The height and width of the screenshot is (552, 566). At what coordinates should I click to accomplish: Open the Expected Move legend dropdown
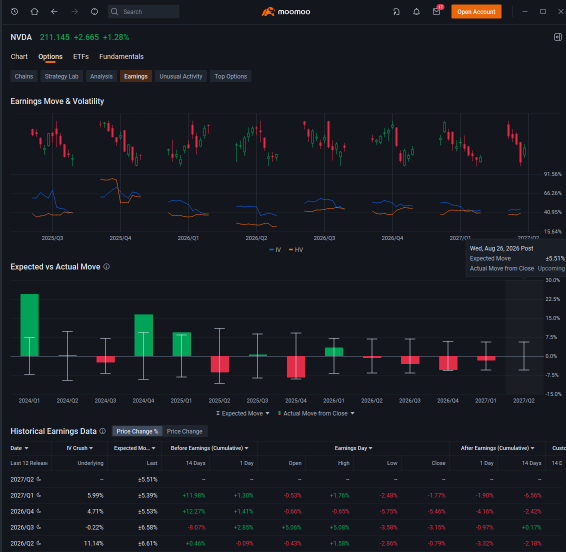click(x=243, y=413)
